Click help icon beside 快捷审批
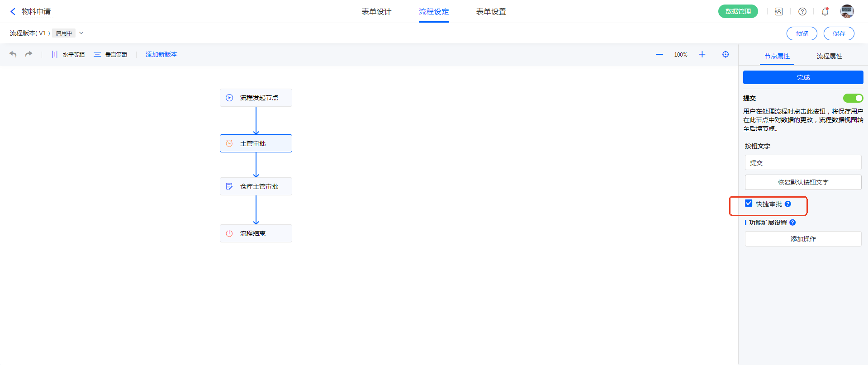Screen dimensions: 868x365 (x=787, y=204)
